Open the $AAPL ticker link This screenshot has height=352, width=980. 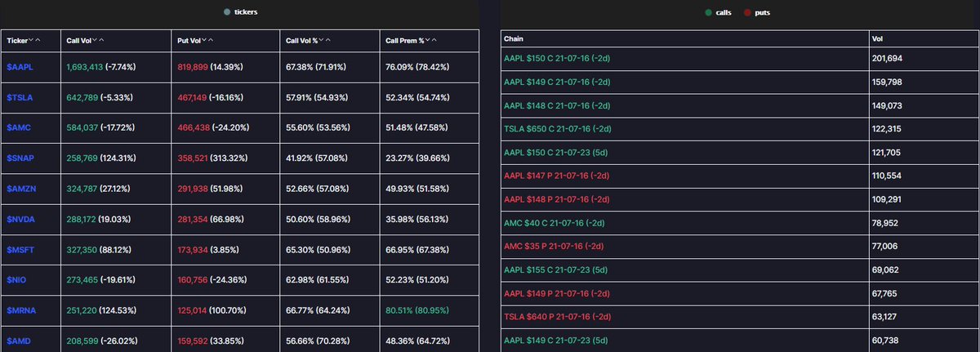[x=19, y=67]
